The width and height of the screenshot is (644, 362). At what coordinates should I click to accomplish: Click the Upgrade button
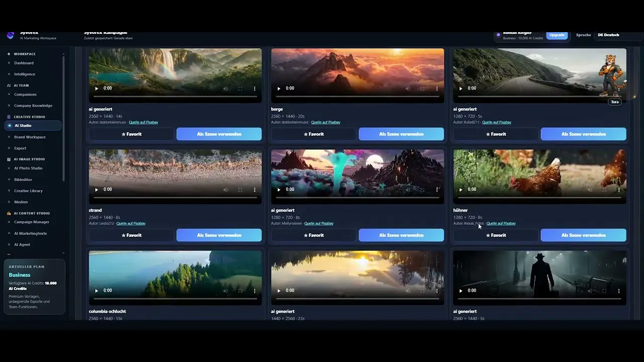coord(557,35)
